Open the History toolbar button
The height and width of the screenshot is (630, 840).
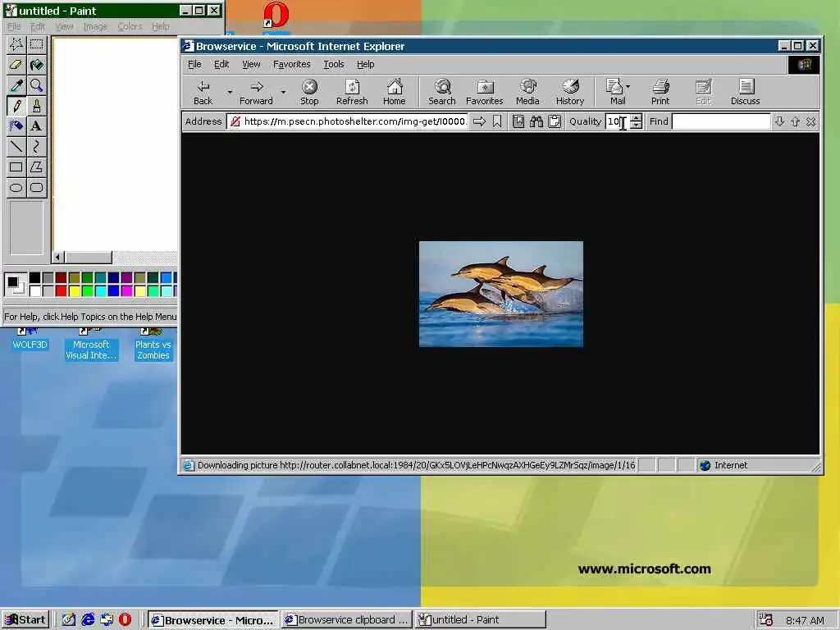pos(570,92)
